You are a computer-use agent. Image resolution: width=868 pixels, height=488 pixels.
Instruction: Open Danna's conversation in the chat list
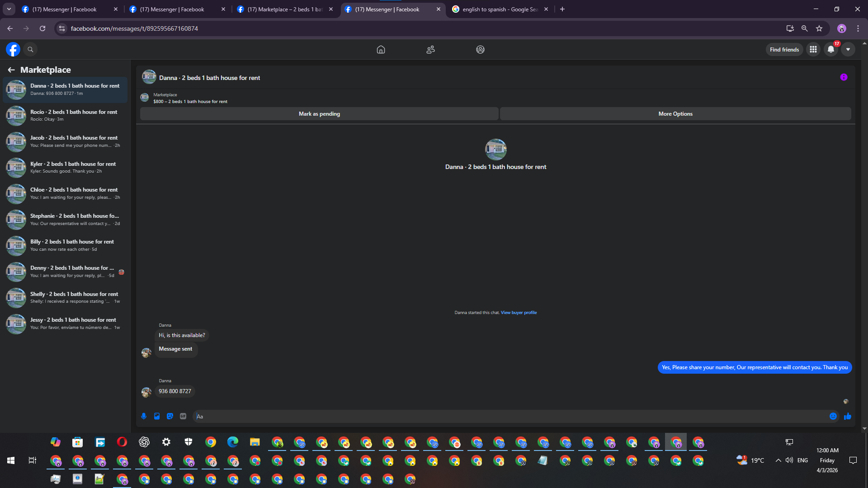(x=65, y=89)
